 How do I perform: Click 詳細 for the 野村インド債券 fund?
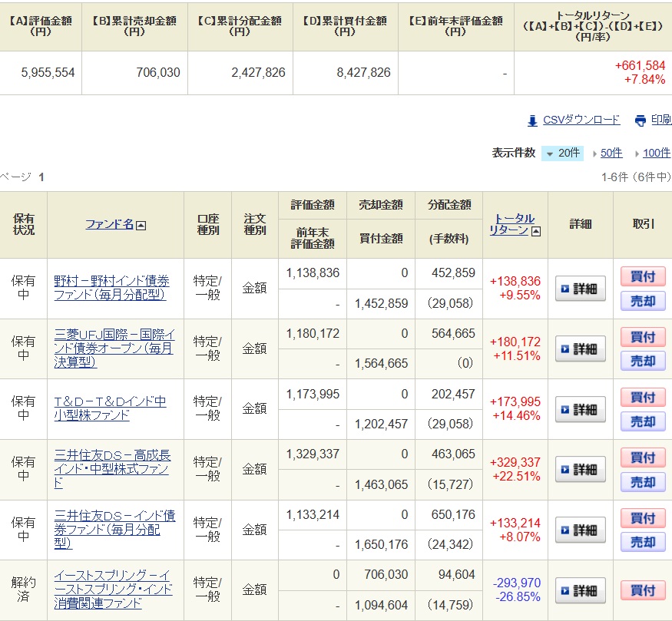pos(580,289)
